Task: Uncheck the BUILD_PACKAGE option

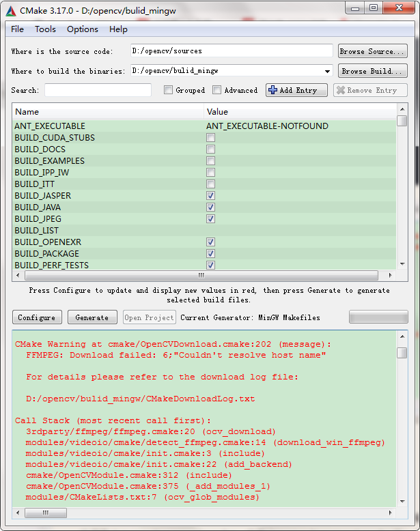Action: click(x=210, y=253)
